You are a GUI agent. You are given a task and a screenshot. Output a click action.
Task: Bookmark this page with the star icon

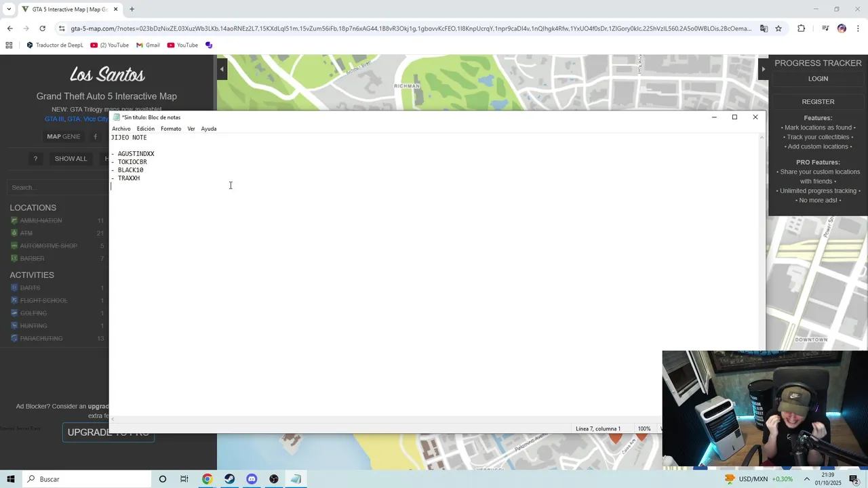(x=778, y=28)
